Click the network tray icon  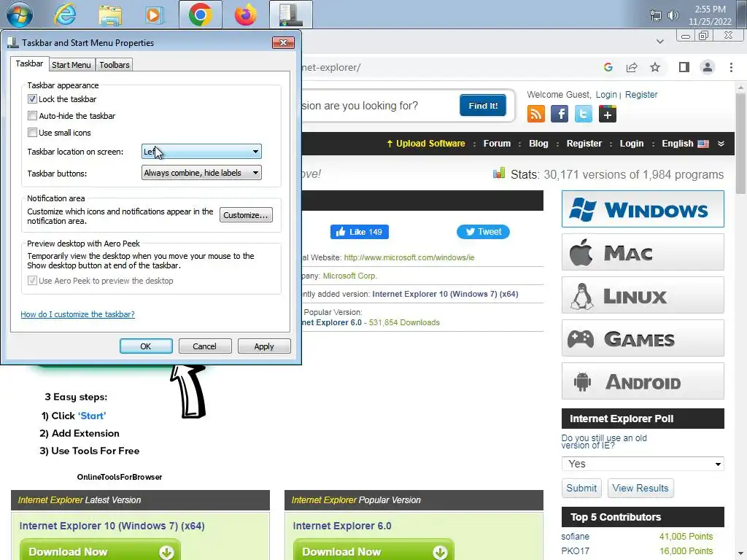click(x=656, y=15)
